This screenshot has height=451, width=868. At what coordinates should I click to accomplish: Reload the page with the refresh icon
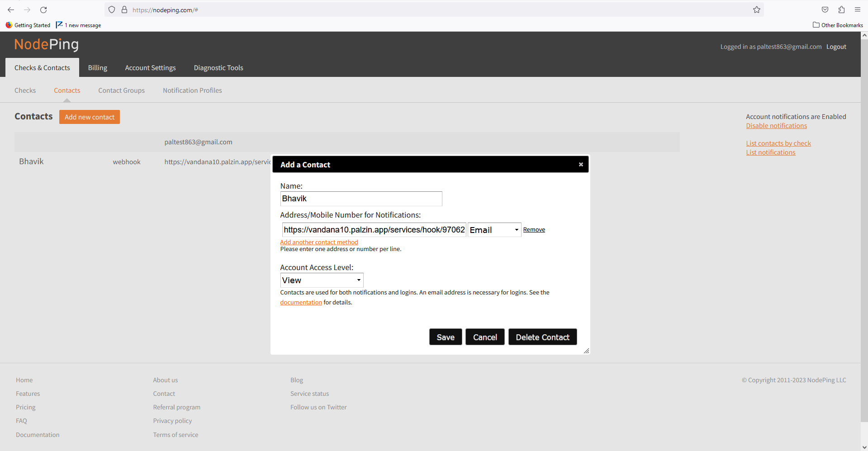[x=43, y=9]
